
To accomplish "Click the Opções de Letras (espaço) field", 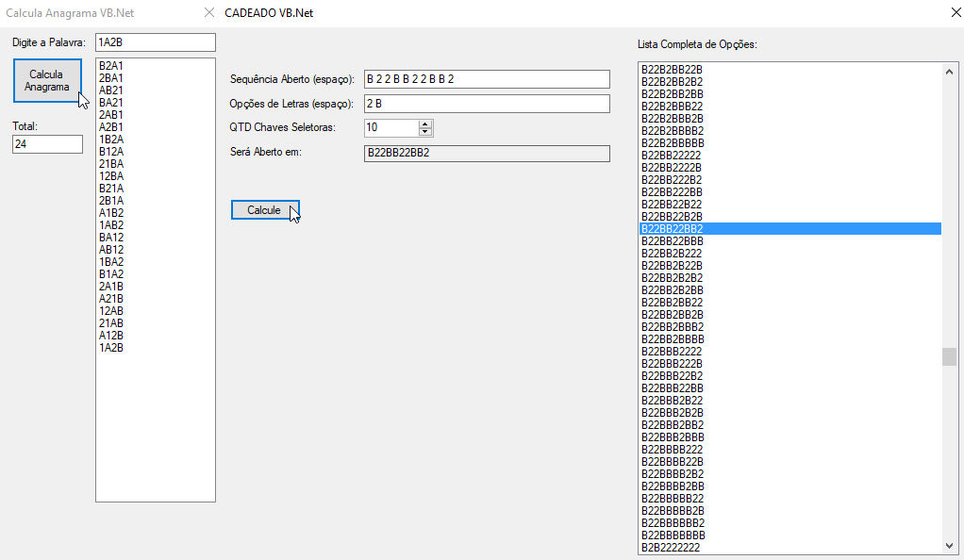I will (x=487, y=103).
